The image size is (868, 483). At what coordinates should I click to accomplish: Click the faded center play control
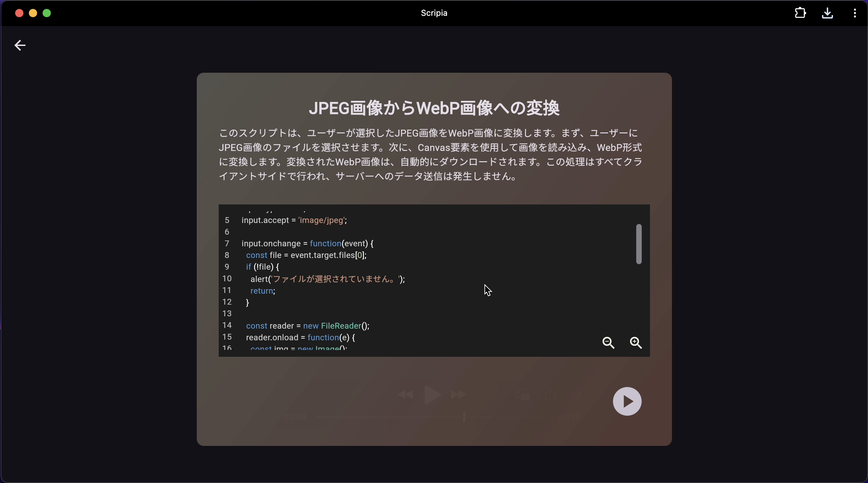point(432,395)
